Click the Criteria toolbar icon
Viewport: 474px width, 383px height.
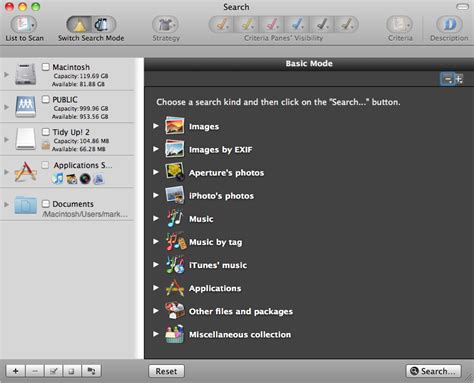click(x=400, y=24)
